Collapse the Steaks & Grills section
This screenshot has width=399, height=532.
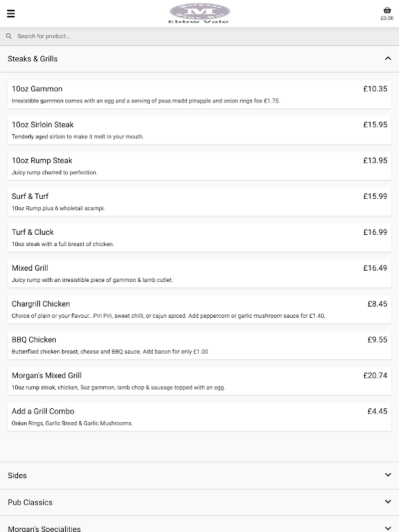pyautogui.click(x=388, y=59)
